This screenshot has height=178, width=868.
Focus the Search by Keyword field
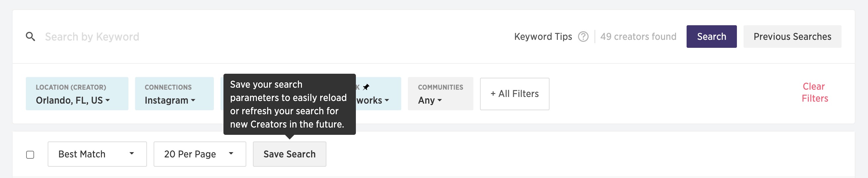[x=269, y=37]
